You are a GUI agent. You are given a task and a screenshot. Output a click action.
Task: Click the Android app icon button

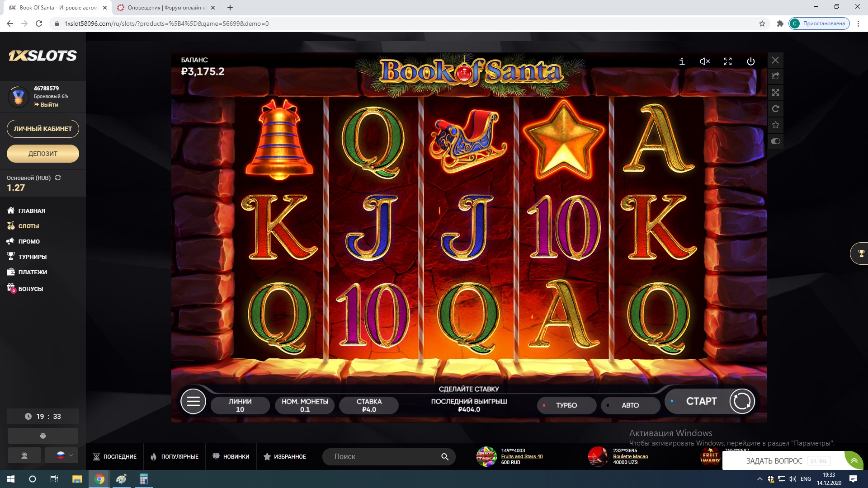[x=43, y=436]
